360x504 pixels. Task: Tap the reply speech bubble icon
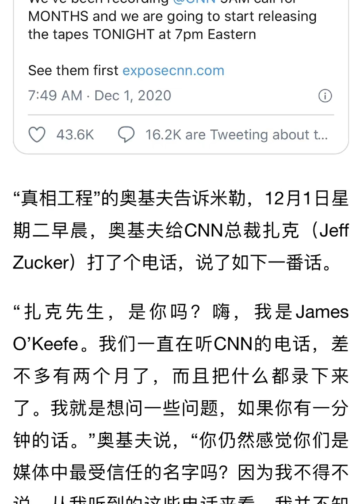click(x=126, y=135)
